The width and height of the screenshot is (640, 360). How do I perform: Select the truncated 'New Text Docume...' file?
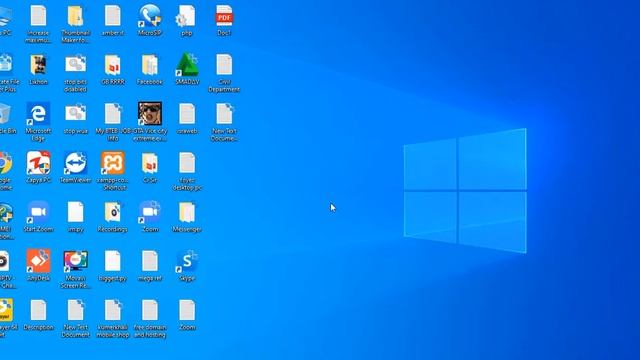(x=224, y=122)
